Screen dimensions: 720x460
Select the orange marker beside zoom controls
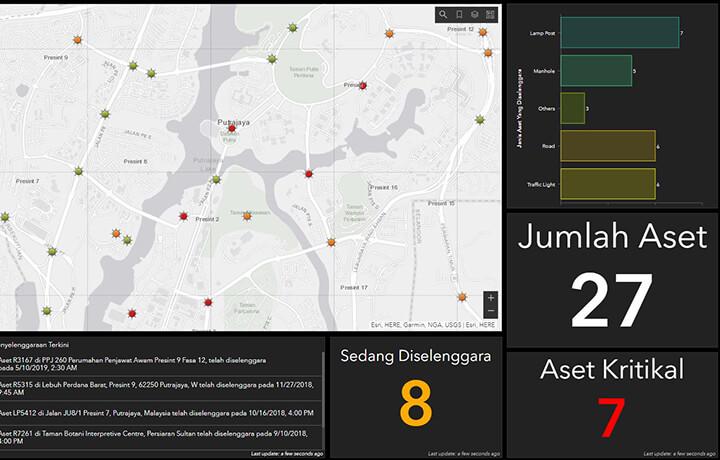point(462,297)
